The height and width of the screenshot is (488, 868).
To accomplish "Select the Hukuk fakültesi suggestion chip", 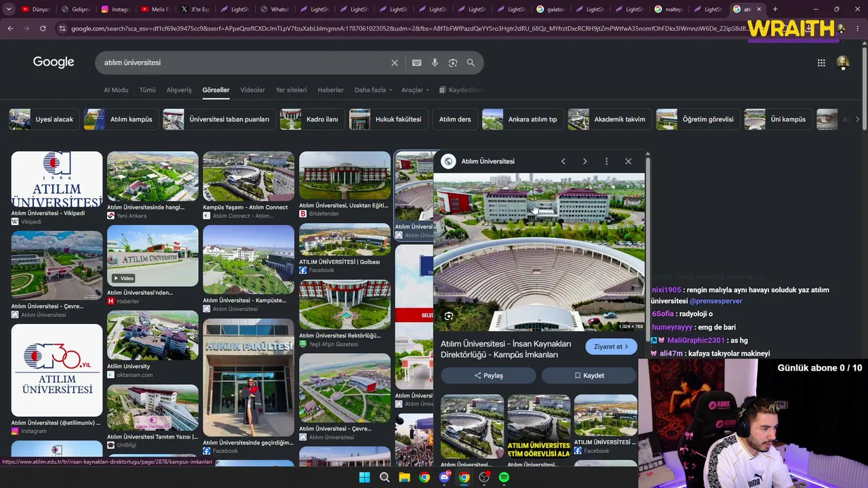I will click(388, 119).
